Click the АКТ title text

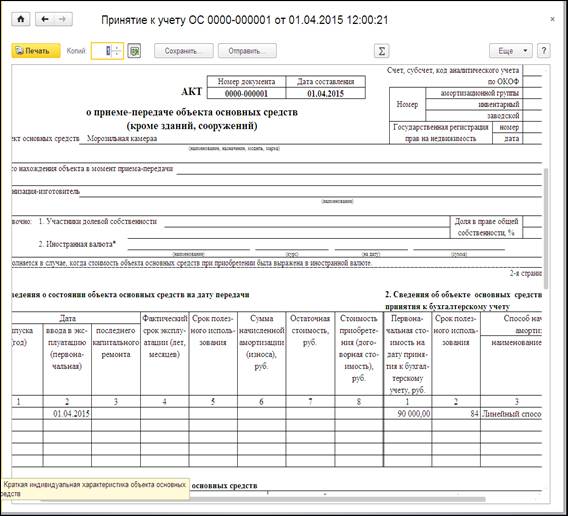[192, 91]
